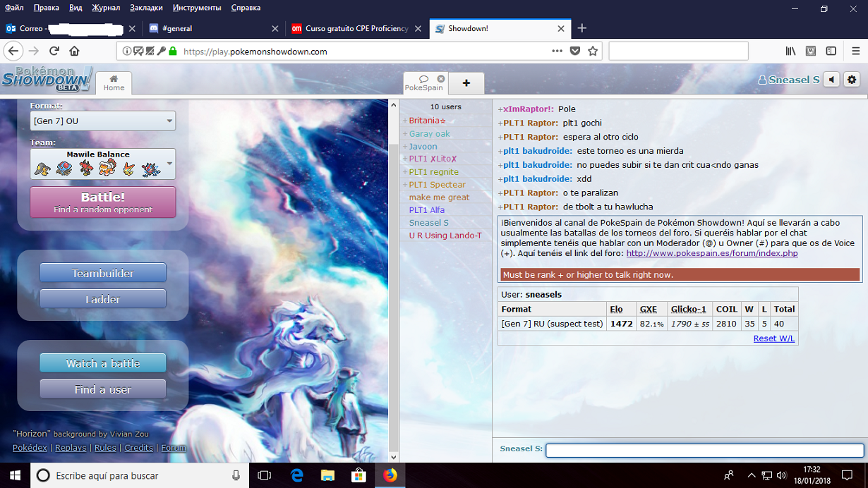Open File Explorer from the taskbar
Viewport: 868px width, 488px height.
pyautogui.click(x=327, y=475)
